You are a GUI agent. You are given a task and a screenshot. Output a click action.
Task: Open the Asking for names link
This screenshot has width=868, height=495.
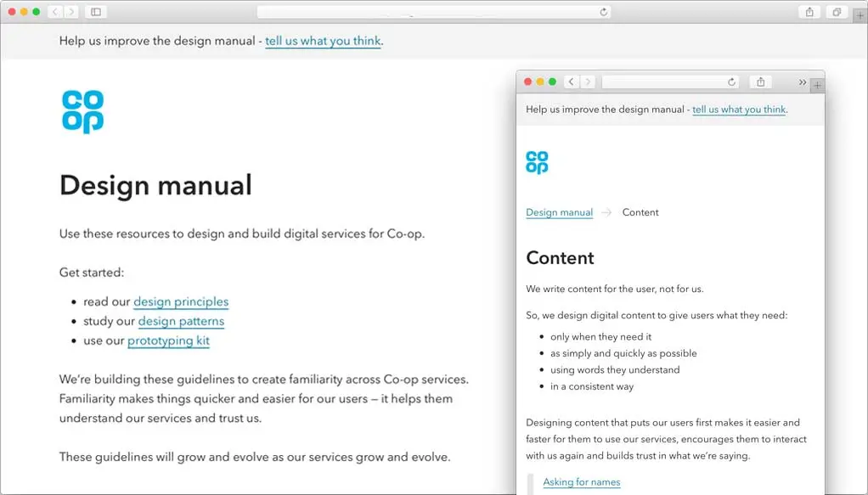pyautogui.click(x=581, y=482)
